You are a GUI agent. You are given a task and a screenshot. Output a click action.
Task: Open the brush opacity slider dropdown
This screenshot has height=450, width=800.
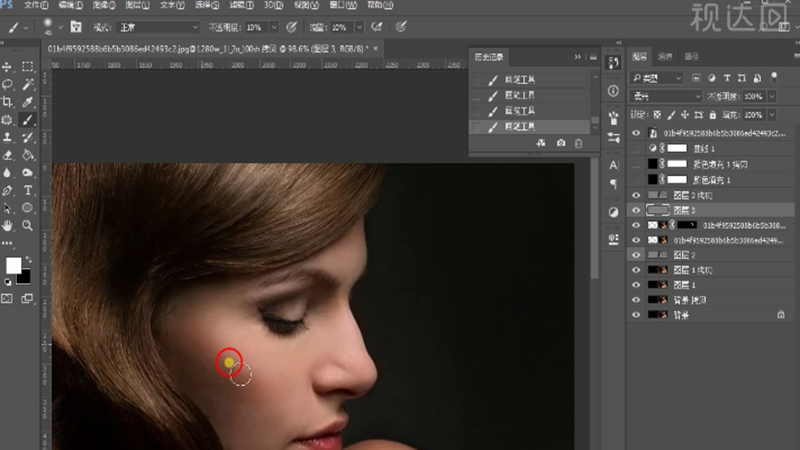tap(274, 28)
